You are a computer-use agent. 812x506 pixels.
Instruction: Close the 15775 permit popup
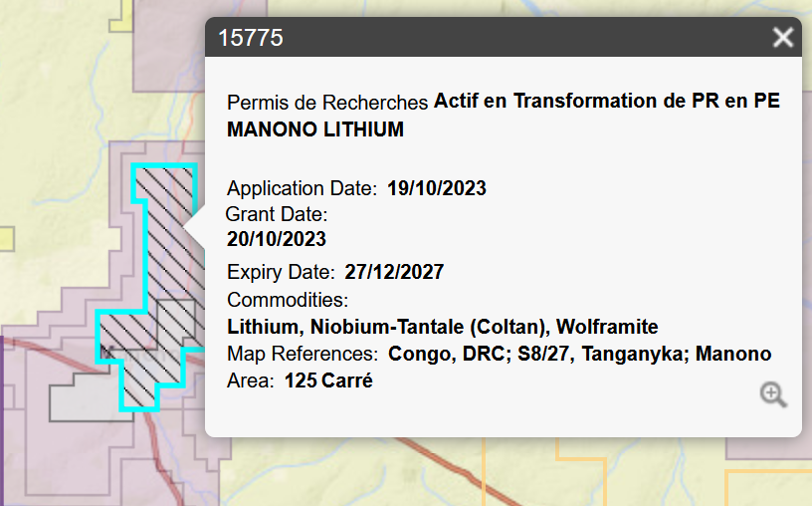(x=782, y=37)
